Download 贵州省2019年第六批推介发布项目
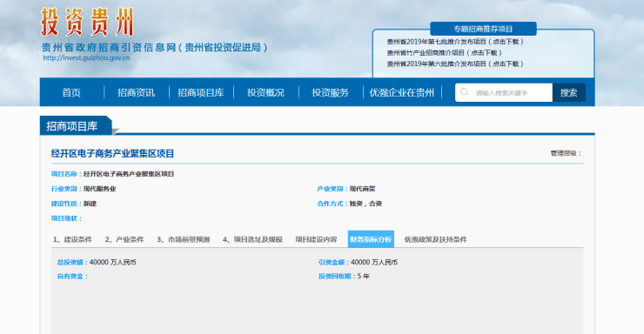The height and width of the screenshot is (334, 644). (455, 64)
